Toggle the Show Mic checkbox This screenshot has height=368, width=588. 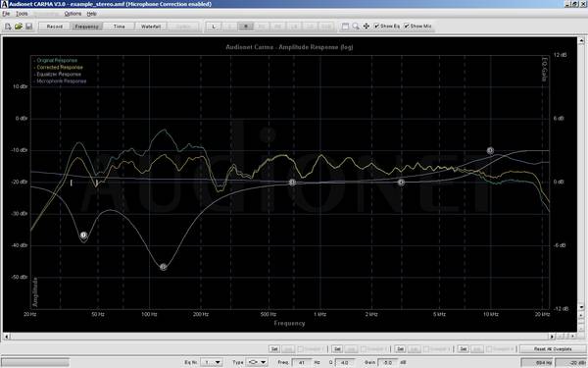407,26
